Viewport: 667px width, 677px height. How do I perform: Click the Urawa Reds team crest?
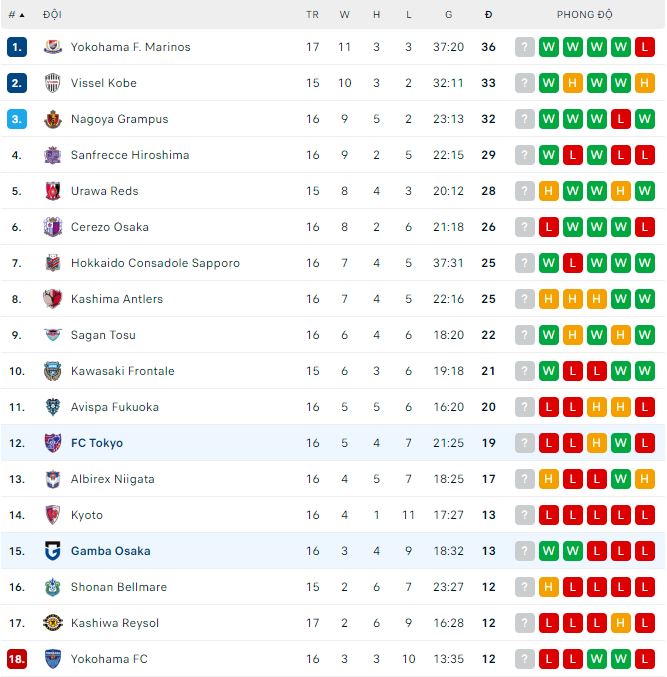53,191
